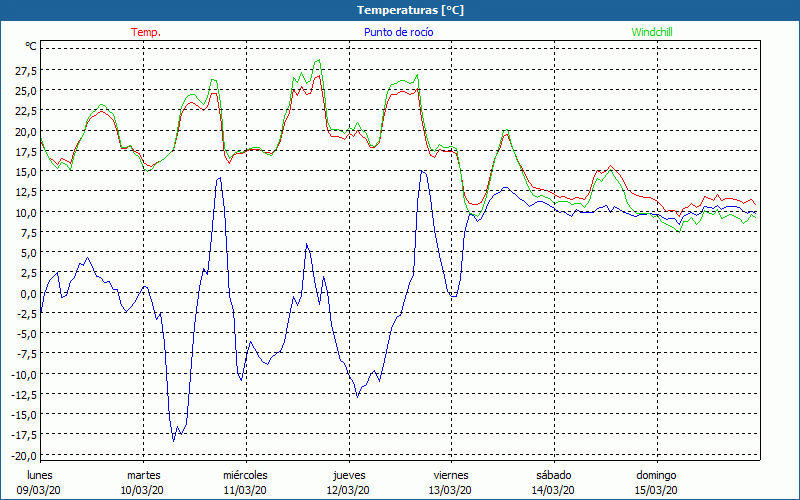Click the 17,5 y-axis value
Viewport: 800px width, 500px height.
pyautogui.click(x=25, y=152)
